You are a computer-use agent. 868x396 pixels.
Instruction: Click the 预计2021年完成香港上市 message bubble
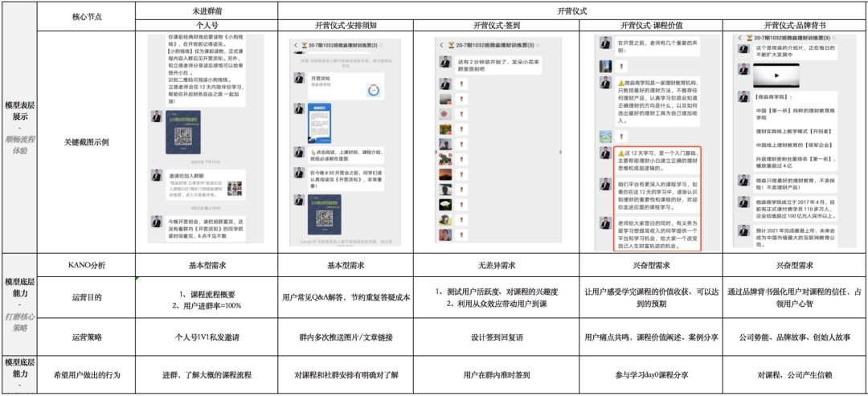(795, 235)
